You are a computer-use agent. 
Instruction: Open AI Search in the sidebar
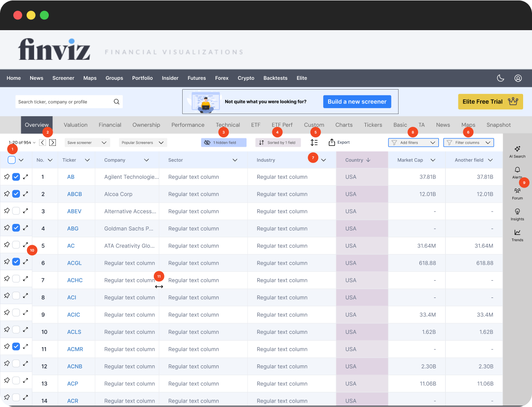coord(517,152)
